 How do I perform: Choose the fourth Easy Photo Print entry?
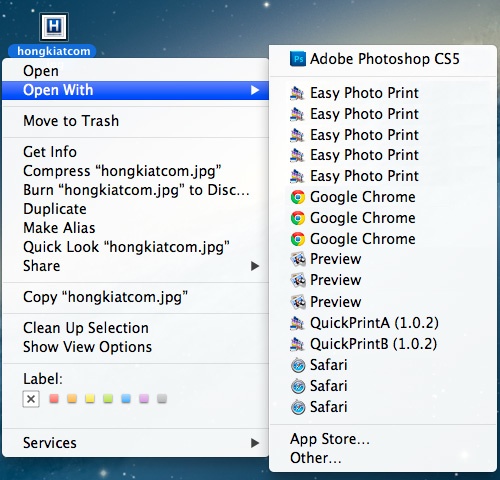point(383,155)
